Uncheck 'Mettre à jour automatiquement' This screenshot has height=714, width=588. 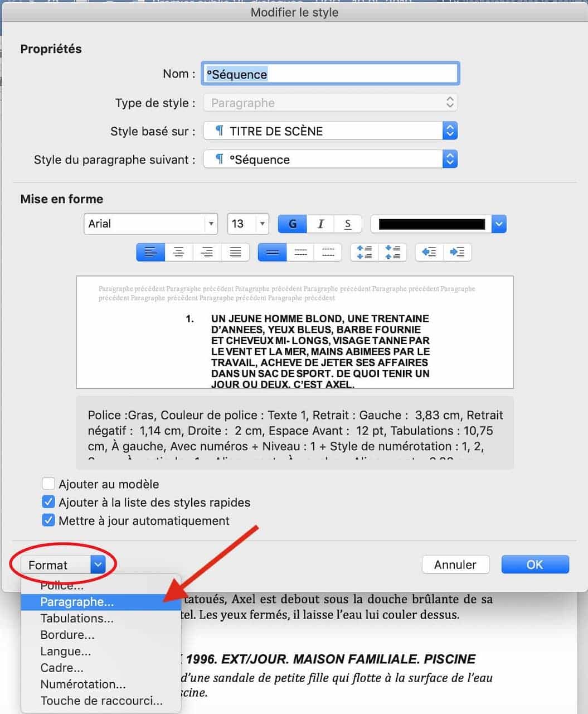point(49,520)
